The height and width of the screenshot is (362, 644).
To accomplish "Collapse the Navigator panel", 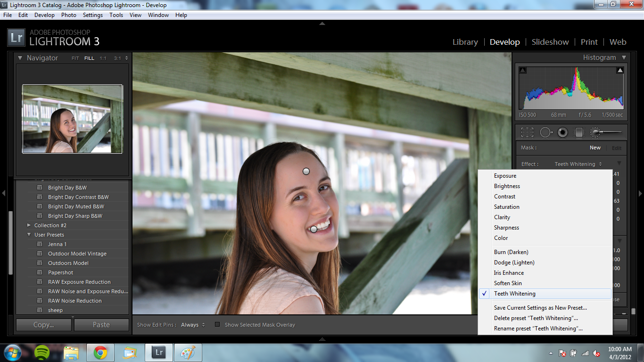I will coord(20,58).
